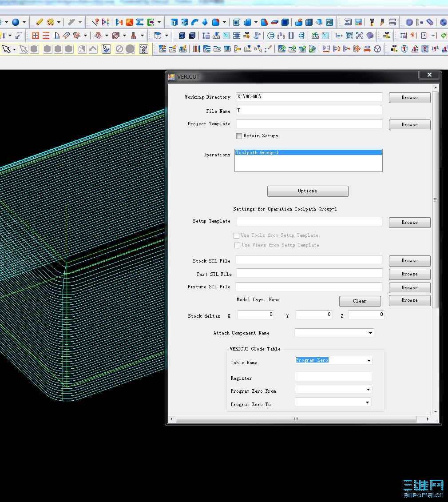Screen dimensions: 448x502
Task: Open the Table Name Program Zero dropdown
Action: pos(369,360)
